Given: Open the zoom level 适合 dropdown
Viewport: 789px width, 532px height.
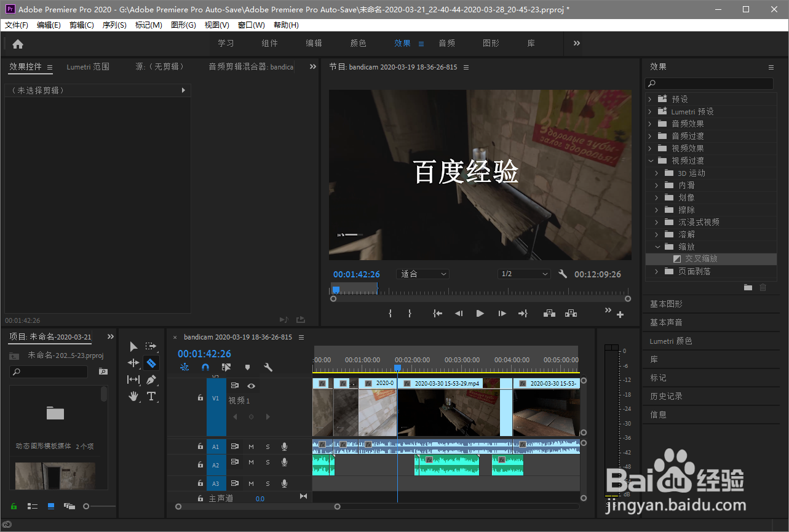Looking at the screenshot, I should tap(422, 274).
